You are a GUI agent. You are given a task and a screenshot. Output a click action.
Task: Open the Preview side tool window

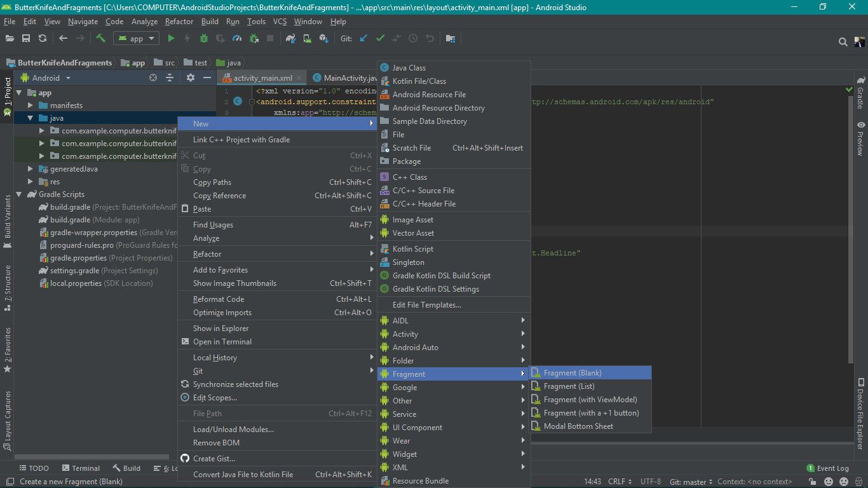tap(860, 138)
